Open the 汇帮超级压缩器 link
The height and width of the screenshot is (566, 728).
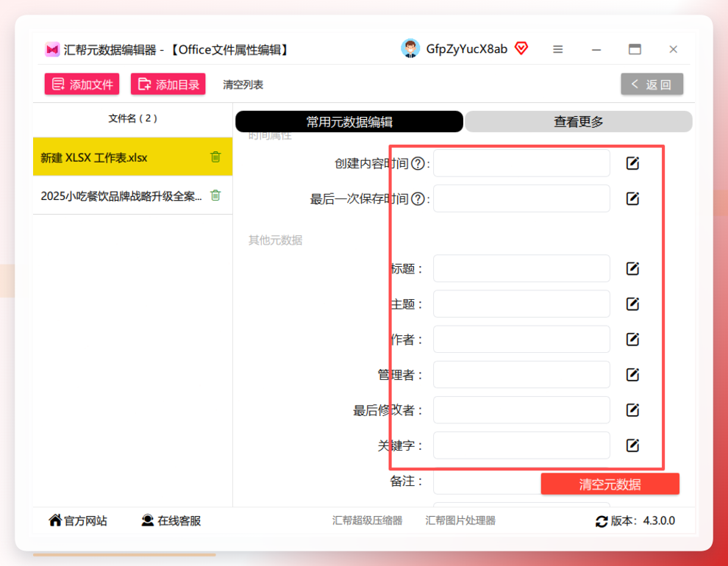tap(367, 520)
